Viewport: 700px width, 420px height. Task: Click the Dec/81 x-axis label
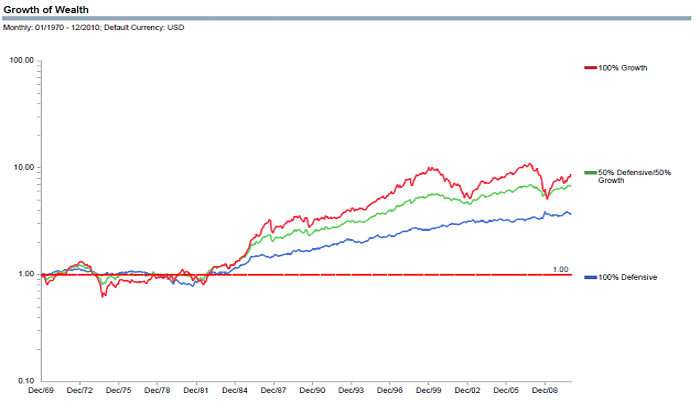(x=196, y=391)
